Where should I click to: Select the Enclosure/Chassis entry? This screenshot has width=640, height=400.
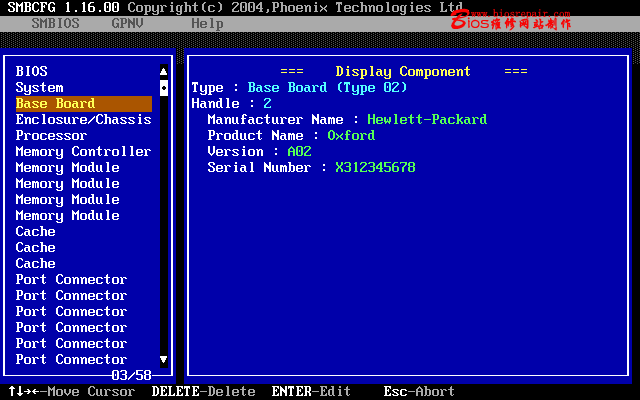84,120
